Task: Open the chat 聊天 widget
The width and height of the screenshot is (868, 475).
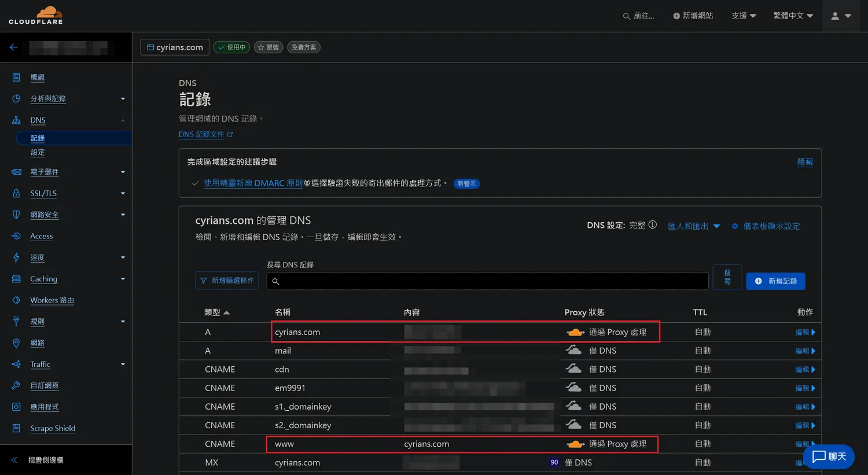Action: [x=829, y=456]
